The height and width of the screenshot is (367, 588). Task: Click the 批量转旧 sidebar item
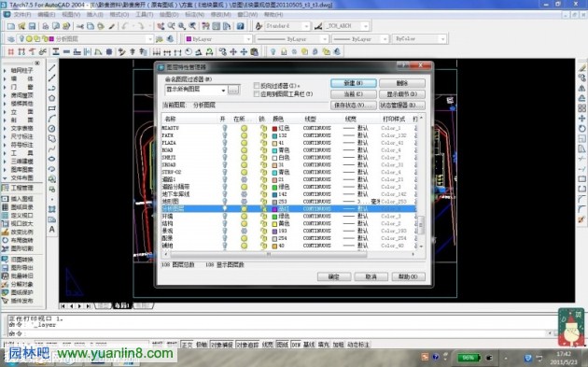[21, 275]
